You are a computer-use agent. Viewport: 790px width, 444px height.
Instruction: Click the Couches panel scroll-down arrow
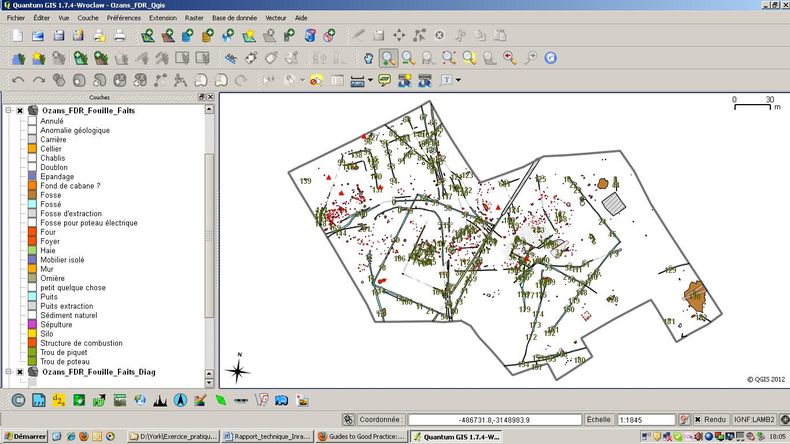click(210, 383)
